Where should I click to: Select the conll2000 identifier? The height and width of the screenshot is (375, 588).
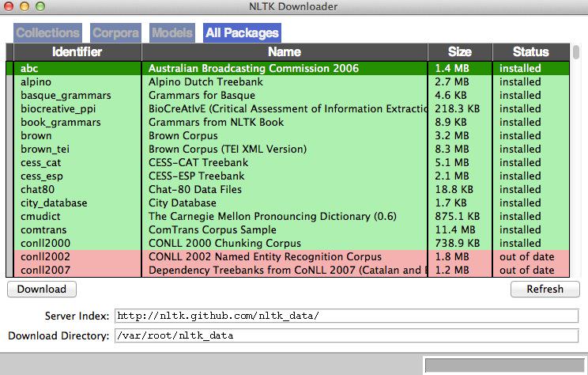[x=45, y=243]
